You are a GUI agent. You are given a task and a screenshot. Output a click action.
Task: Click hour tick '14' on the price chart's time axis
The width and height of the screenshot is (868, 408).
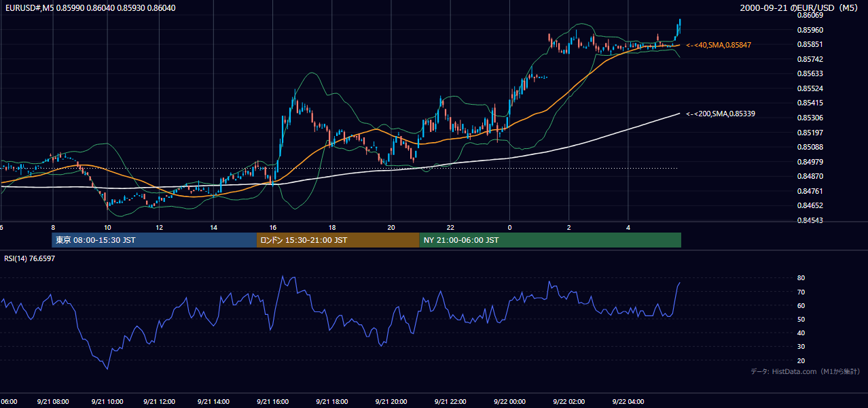click(213, 227)
